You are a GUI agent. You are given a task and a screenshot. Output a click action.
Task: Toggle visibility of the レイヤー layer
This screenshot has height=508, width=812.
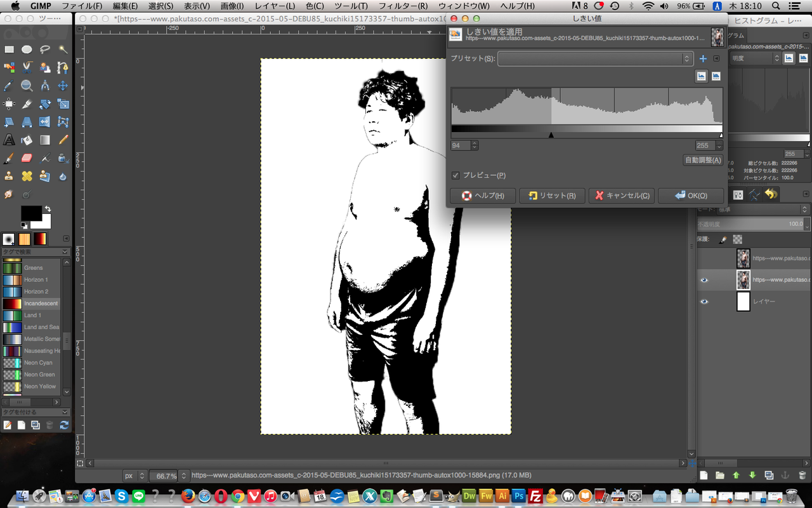[704, 302]
